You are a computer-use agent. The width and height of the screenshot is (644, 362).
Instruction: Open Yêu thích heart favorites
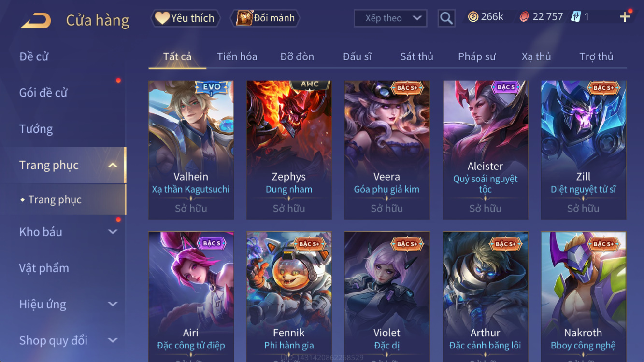(x=185, y=18)
